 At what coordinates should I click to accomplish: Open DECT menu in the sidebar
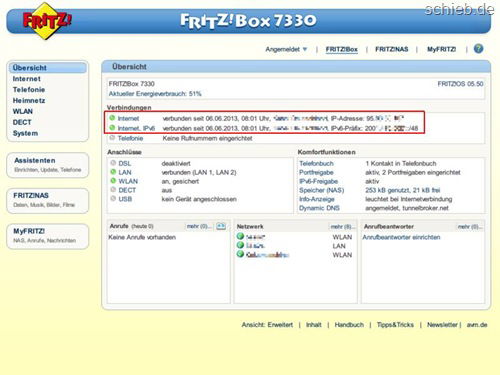[22, 122]
